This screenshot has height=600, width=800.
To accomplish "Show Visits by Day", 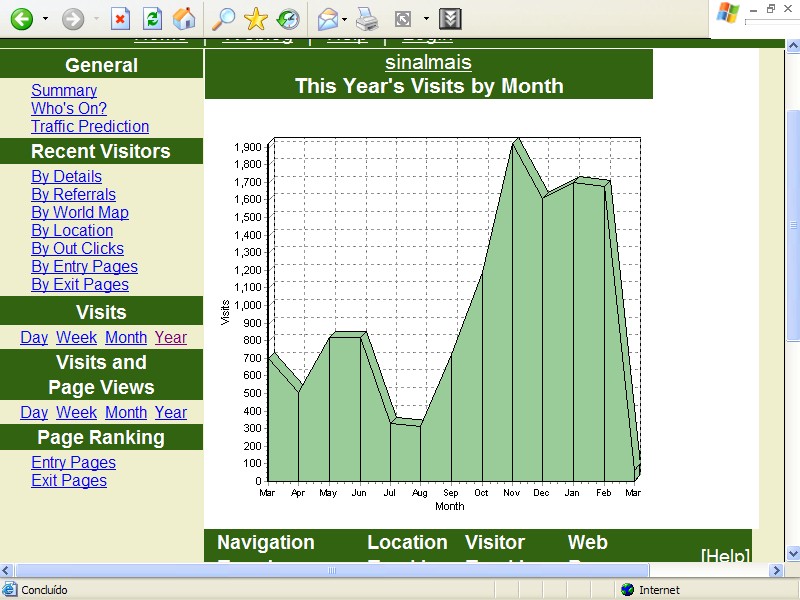I will 34,337.
